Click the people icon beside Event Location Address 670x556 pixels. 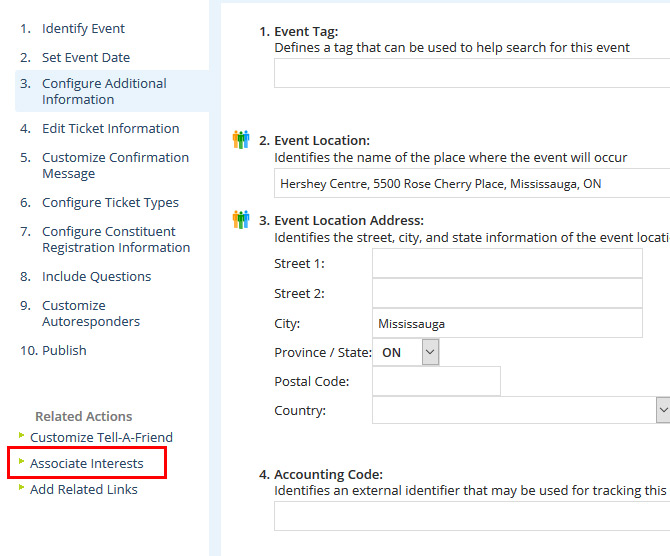[240, 220]
